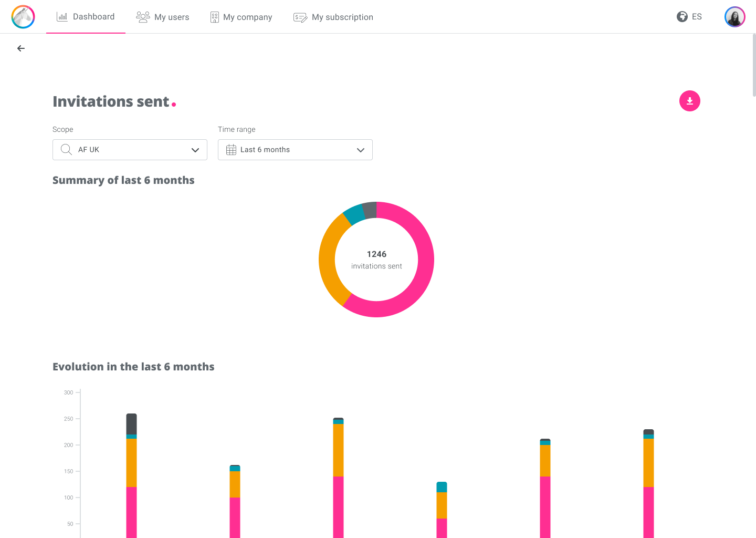The image size is (756, 538).
Task: Click the first bar's dark gray segment
Action: [x=131, y=424]
